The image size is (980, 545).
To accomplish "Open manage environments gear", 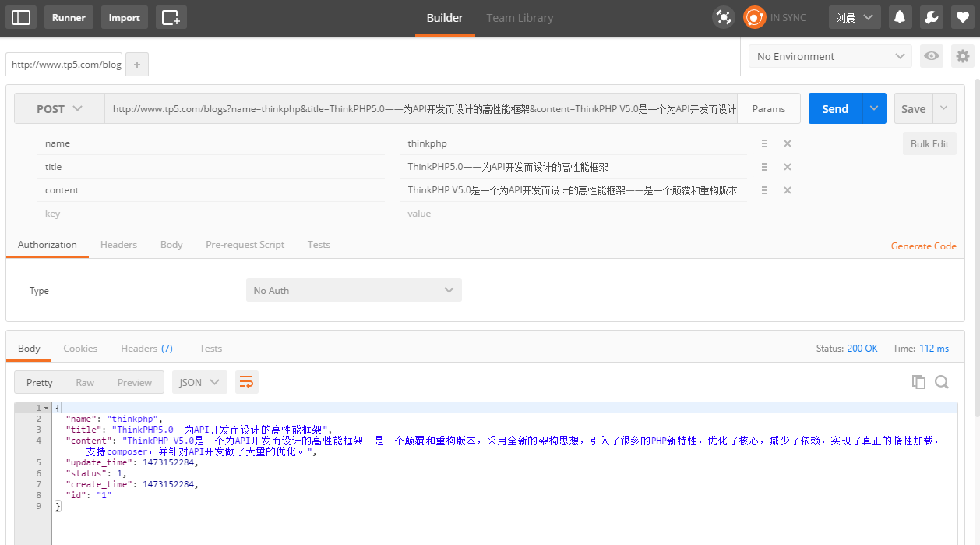I will [x=963, y=56].
